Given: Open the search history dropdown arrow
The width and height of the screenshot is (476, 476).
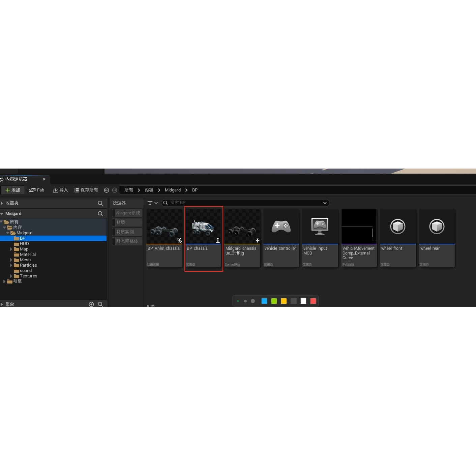Looking at the screenshot, I should pos(325,203).
